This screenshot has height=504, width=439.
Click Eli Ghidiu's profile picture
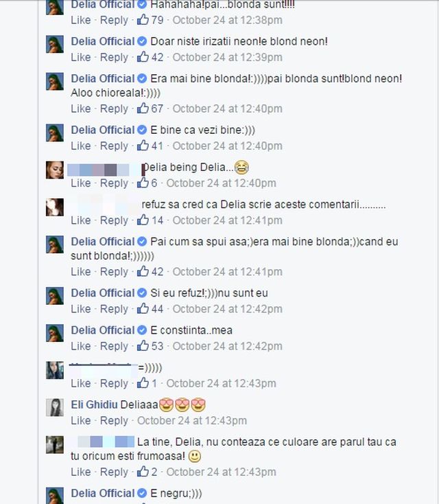55,408
